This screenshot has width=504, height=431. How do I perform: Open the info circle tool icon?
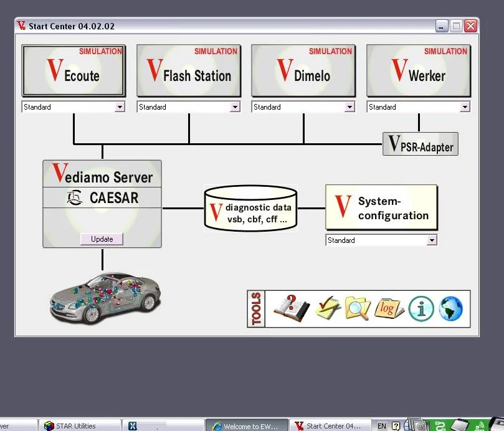coord(421,309)
